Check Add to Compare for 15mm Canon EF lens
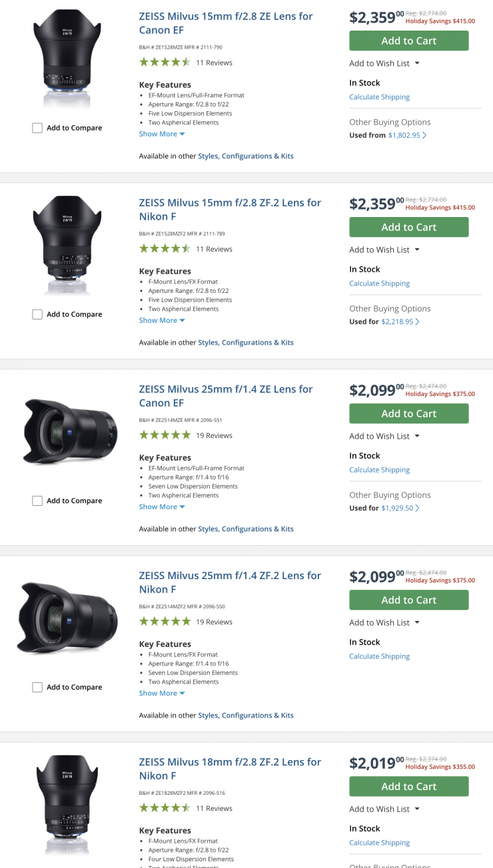 click(37, 128)
